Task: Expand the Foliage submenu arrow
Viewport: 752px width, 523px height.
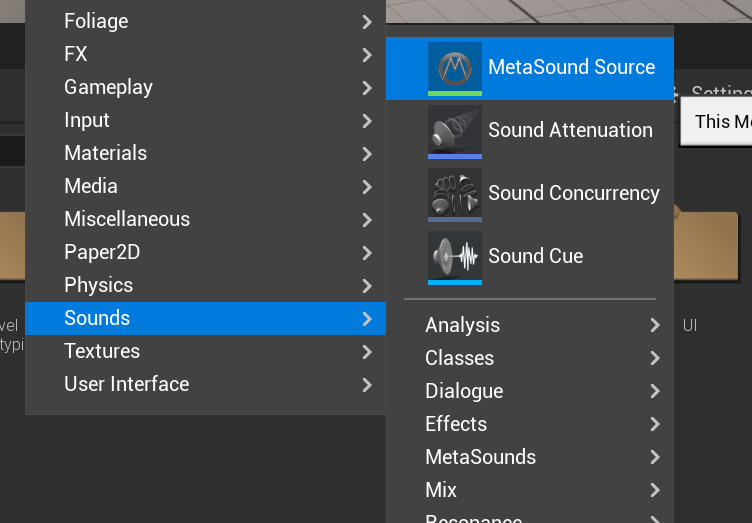Action: tap(367, 21)
